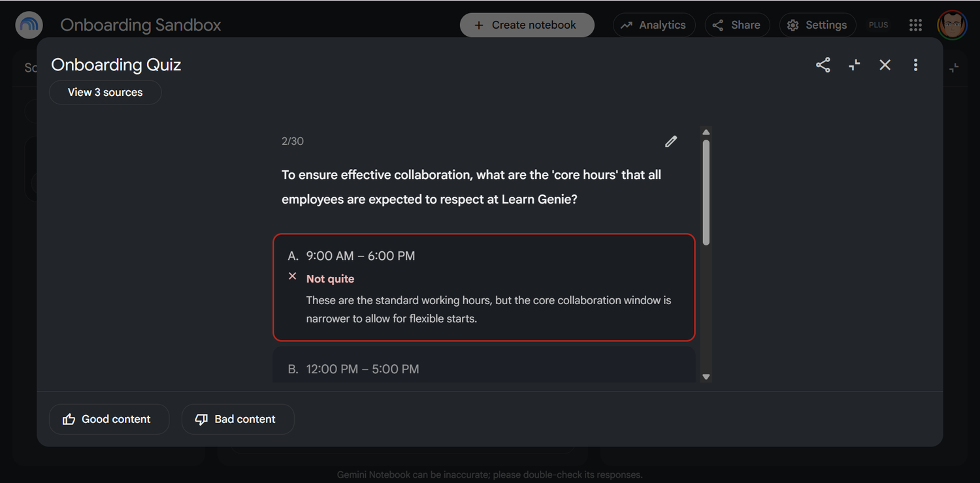Mark as Bad content with thumbs down
This screenshot has height=483, width=980.
pyautogui.click(x=238, y=419)
